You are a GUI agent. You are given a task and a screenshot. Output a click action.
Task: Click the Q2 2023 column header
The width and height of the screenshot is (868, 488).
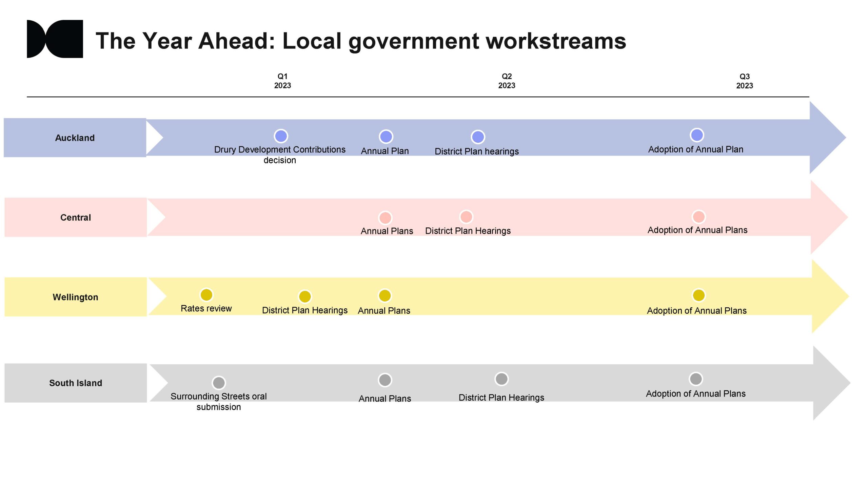tap(507, 81)
